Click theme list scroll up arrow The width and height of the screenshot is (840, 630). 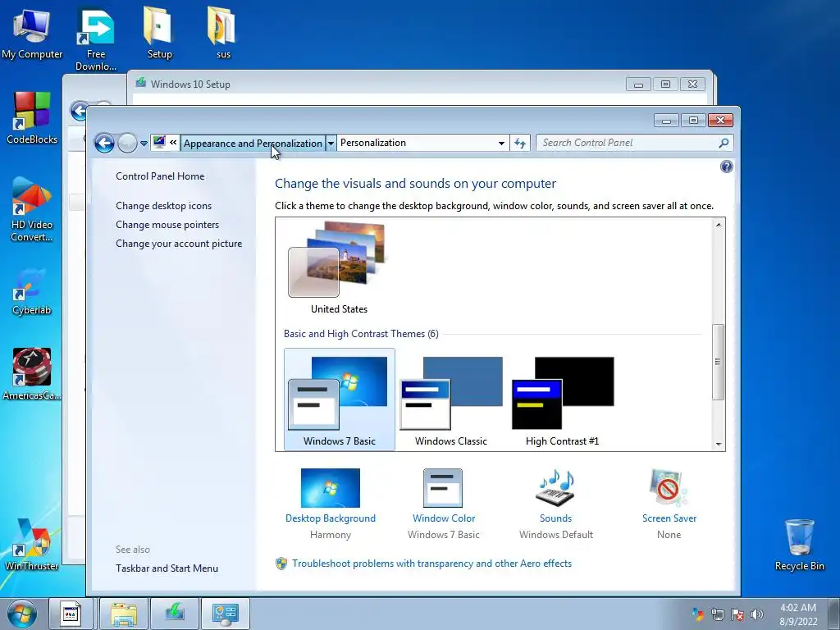[x=719, y=225]
